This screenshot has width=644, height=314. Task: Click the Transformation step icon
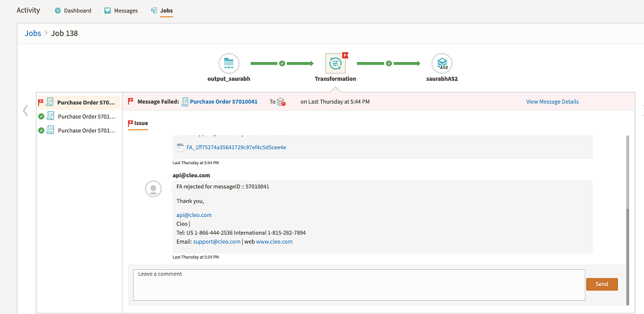tap(335, 63)
